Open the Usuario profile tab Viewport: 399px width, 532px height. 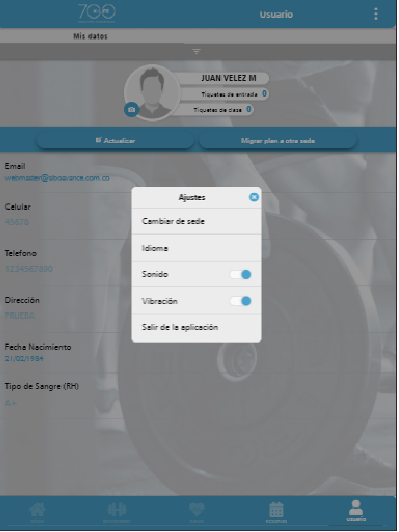[356, 510]
